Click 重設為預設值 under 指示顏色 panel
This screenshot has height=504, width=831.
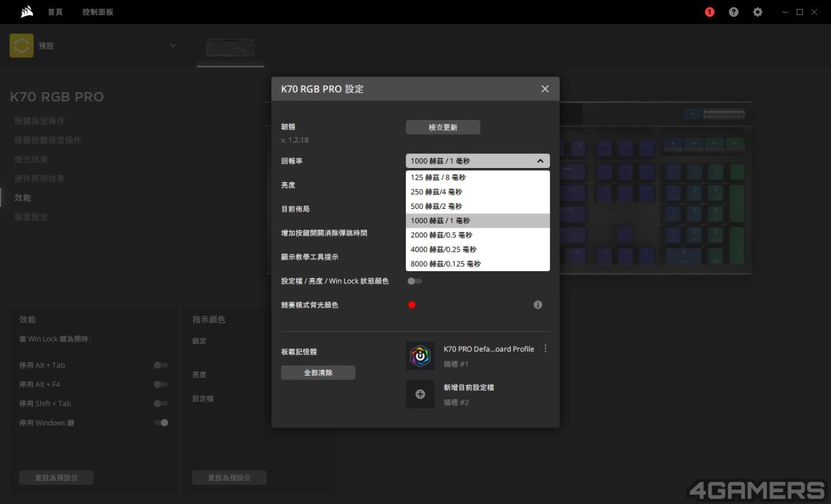(x=229, y=478)
